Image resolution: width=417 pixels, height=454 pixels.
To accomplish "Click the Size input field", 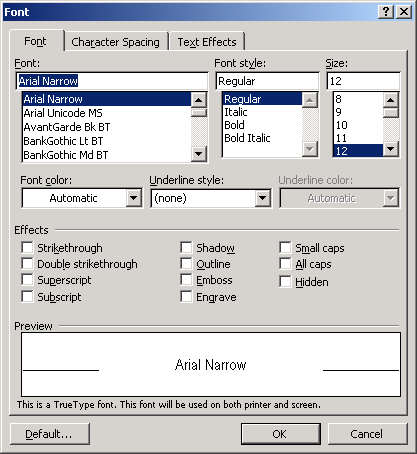I will 363,81.
